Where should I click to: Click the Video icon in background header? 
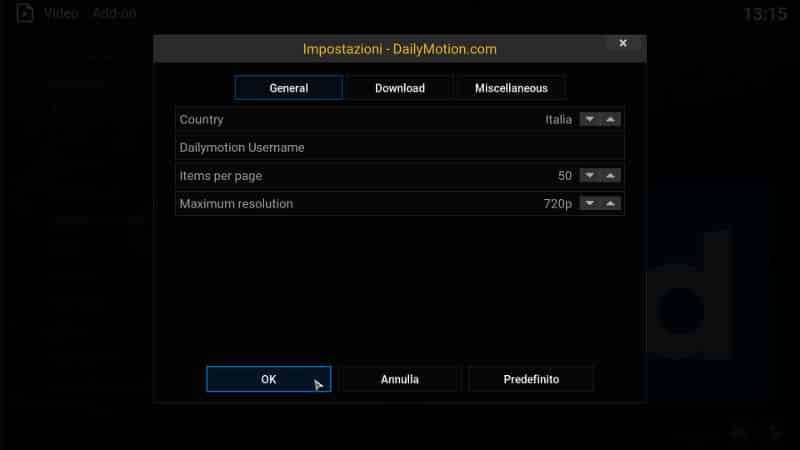pos(24,13)
